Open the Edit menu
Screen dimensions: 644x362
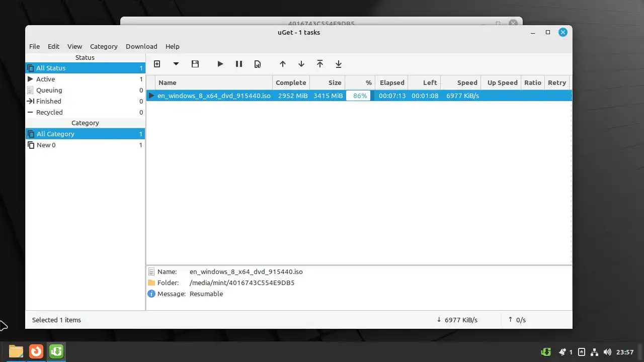click(53, 46)
